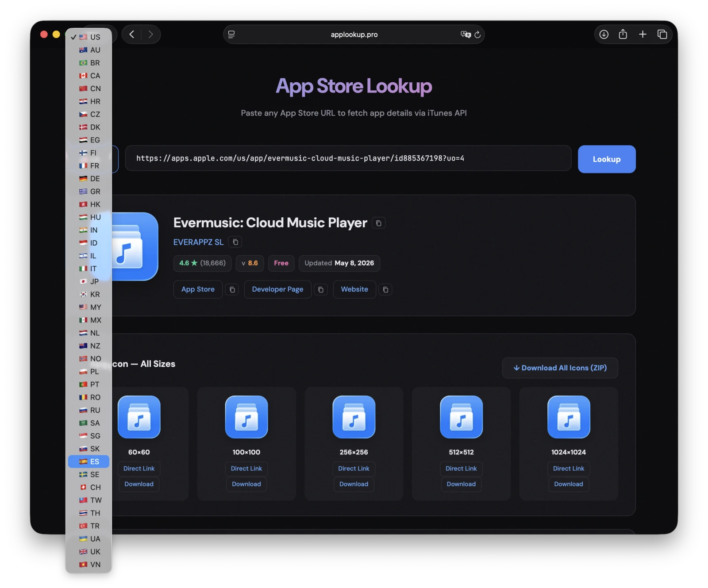The width and height of the screenshot is (708, 588).
Task: Select KR in the country list
Action: (89, 294)
